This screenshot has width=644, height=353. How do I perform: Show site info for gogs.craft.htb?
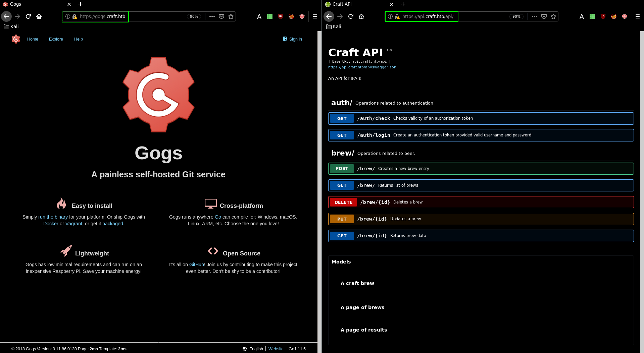(x=68, y=16)
